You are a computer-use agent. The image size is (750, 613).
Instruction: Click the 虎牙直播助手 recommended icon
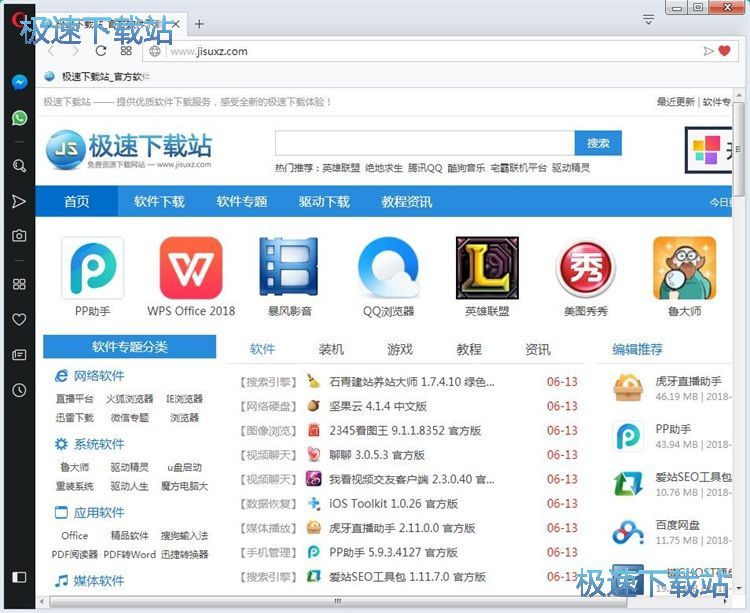tap(628, 388)
